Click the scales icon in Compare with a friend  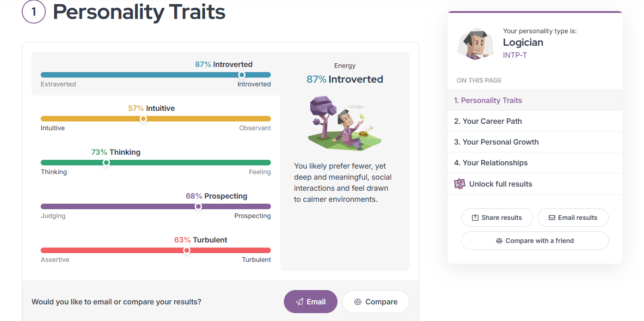[499, 241]
